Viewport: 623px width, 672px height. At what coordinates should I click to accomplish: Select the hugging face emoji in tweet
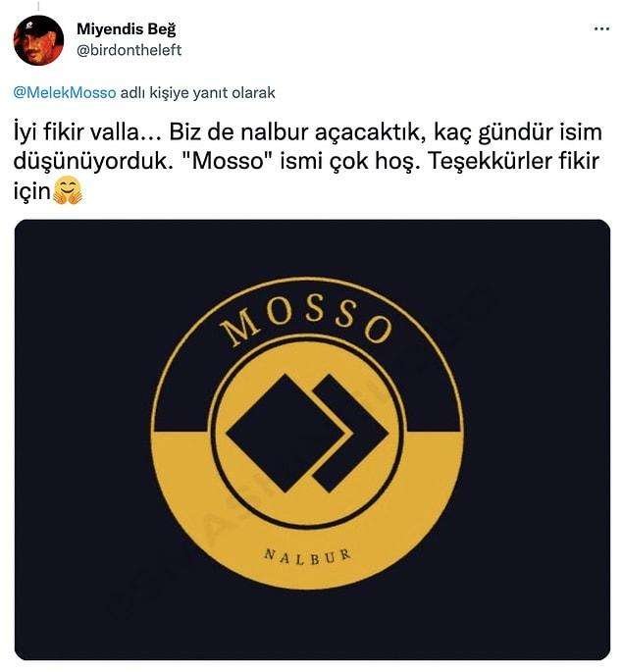pyautogui.click(x=68, y=191)
